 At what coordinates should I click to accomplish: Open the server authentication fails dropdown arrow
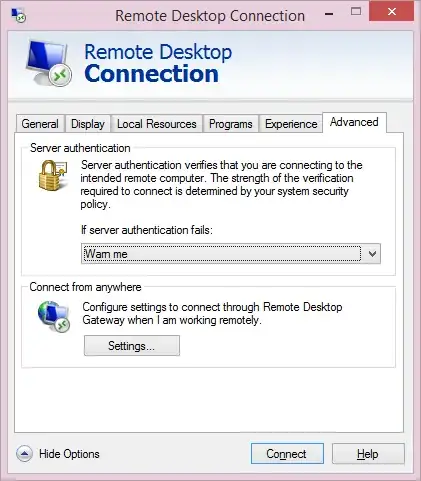coord(372,254)
